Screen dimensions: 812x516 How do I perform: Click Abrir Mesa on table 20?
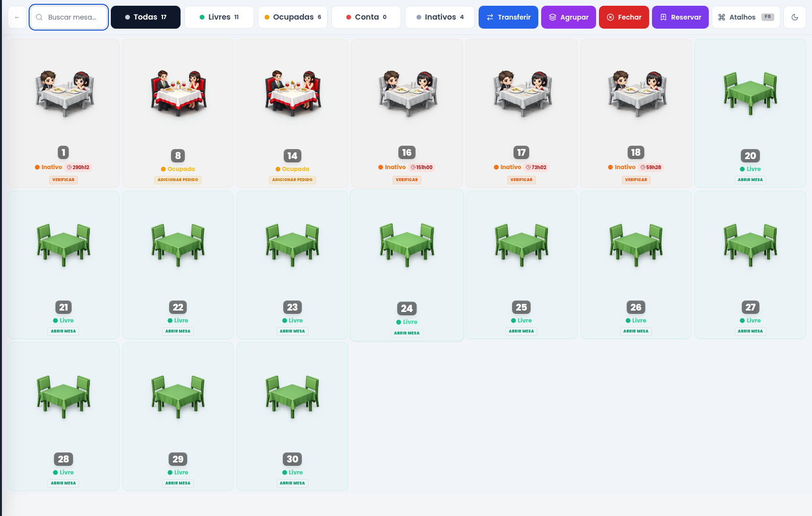750,180
